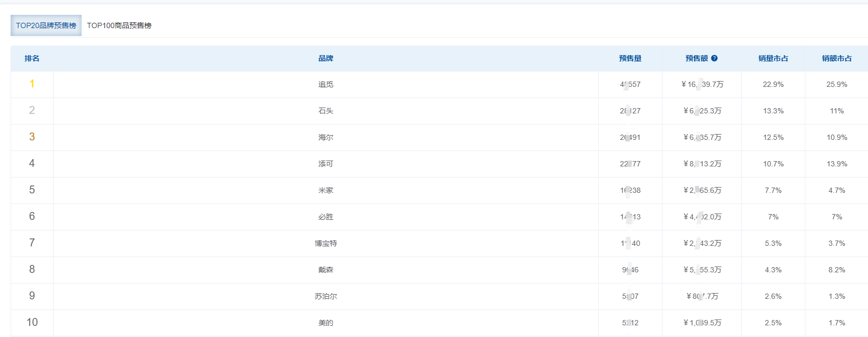Click 米家's 销量市占 value 7.7%
Screen dimensions: 868x337
(773, 190)
